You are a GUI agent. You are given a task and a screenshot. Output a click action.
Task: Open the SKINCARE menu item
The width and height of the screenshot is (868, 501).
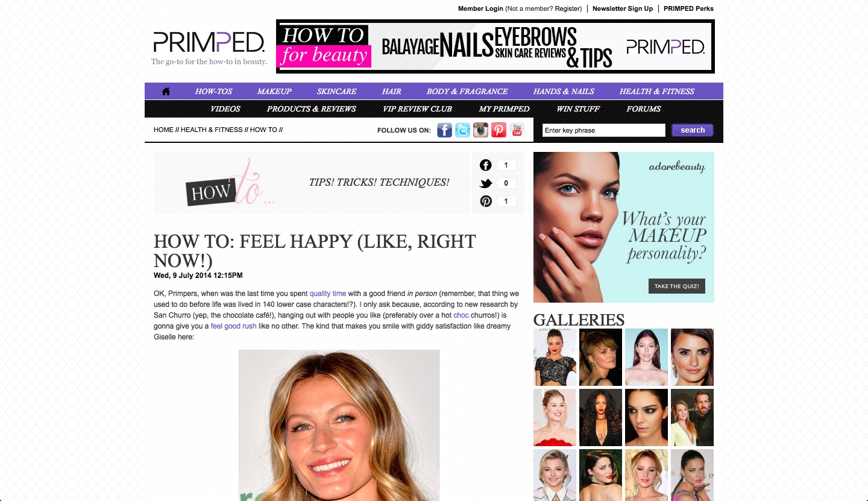click(x=336, y=91)
